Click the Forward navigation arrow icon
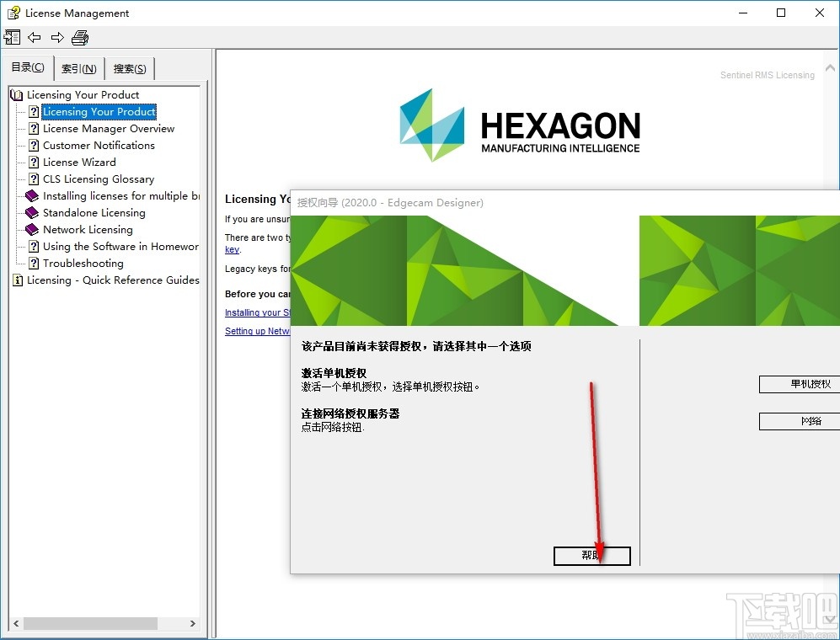Screen dimensions: 840x640 point(56,37)
